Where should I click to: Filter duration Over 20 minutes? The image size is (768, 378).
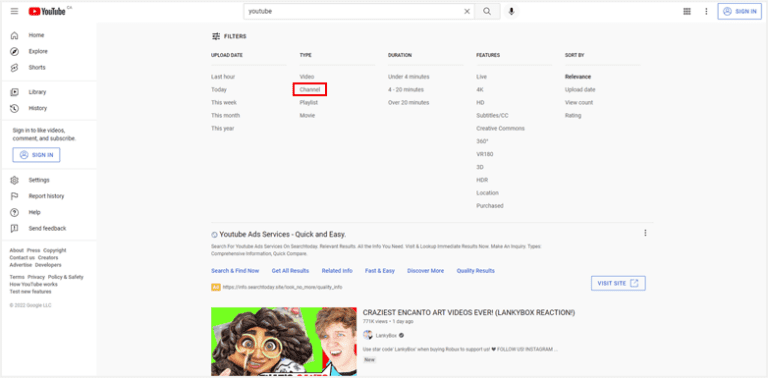click(x=408, y=103)
